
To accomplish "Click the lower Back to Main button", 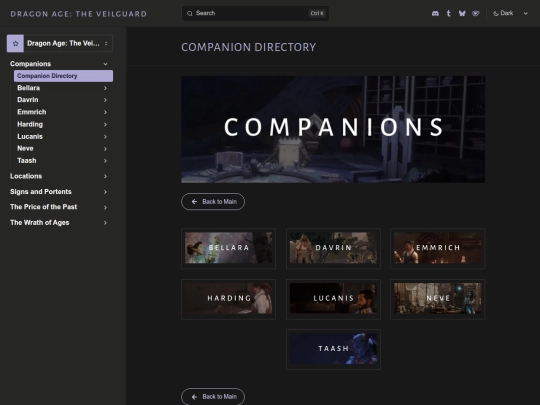I will pos(213,397).
